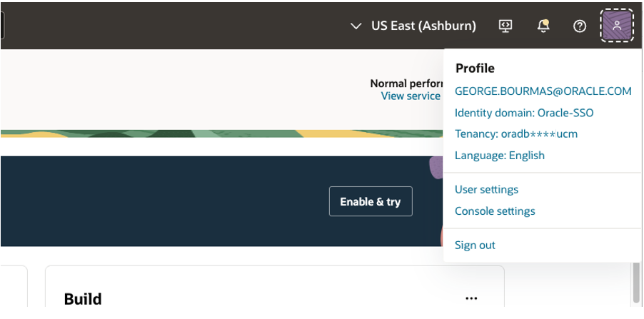The width and height of the screenshot is (644, 319).
Task: Click the Profile heading in dropdown
Action: click(475, 68)
